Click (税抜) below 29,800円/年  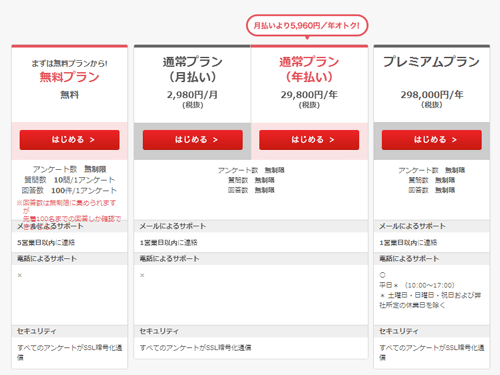[x=309, y=105]
